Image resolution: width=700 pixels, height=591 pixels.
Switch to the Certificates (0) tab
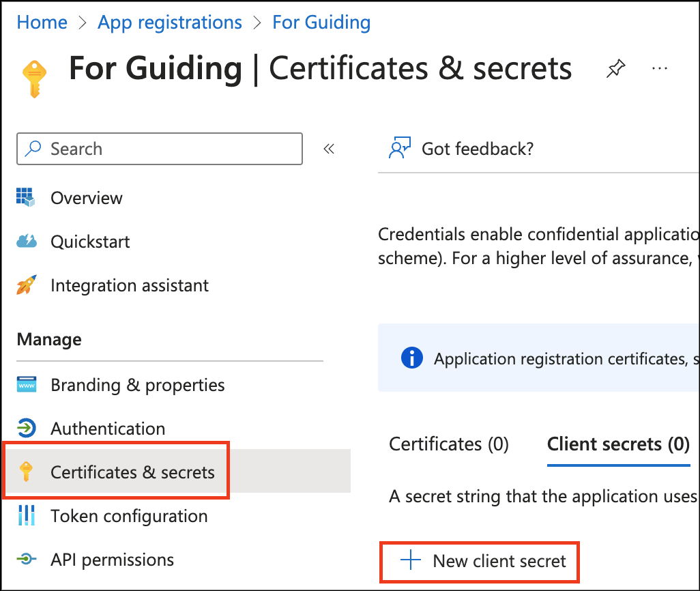(449, 444)
